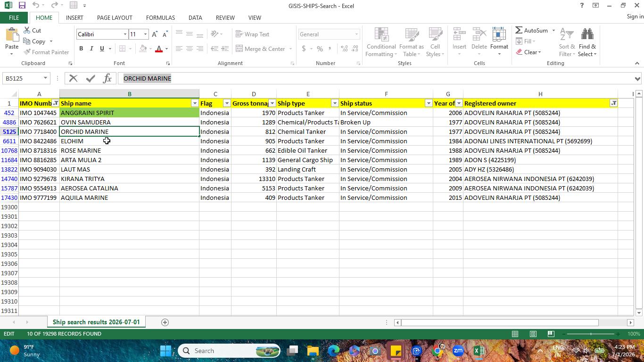Select the ANGGRAINI SPIRIT cell
The width and height of the screenshot is (644, 362).
click(129, 113)
